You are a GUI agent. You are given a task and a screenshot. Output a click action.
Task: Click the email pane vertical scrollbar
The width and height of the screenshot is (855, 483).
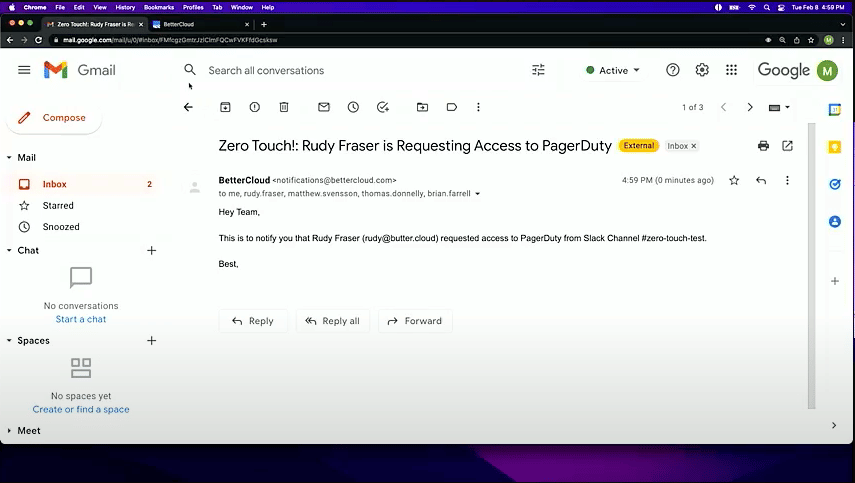811,265
